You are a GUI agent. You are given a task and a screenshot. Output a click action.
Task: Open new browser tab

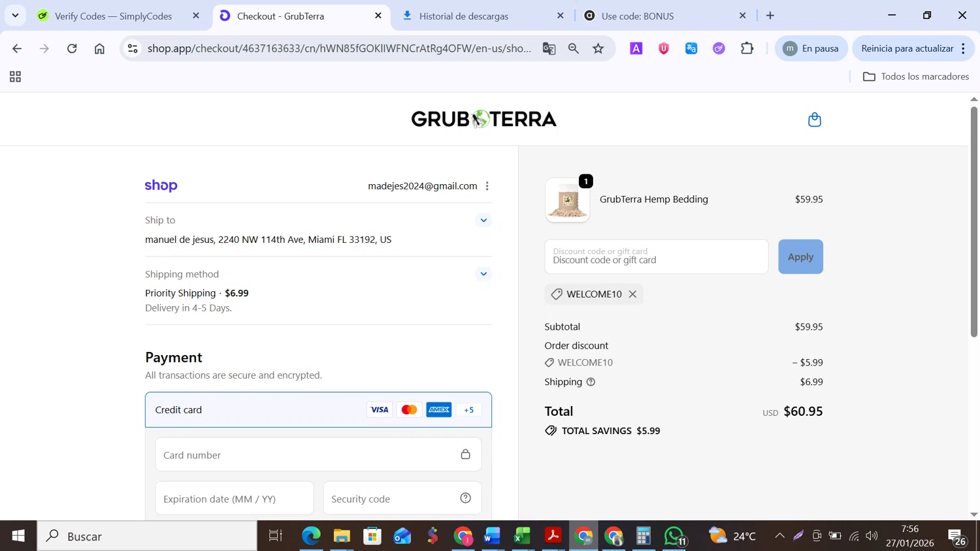click(770, 16)
